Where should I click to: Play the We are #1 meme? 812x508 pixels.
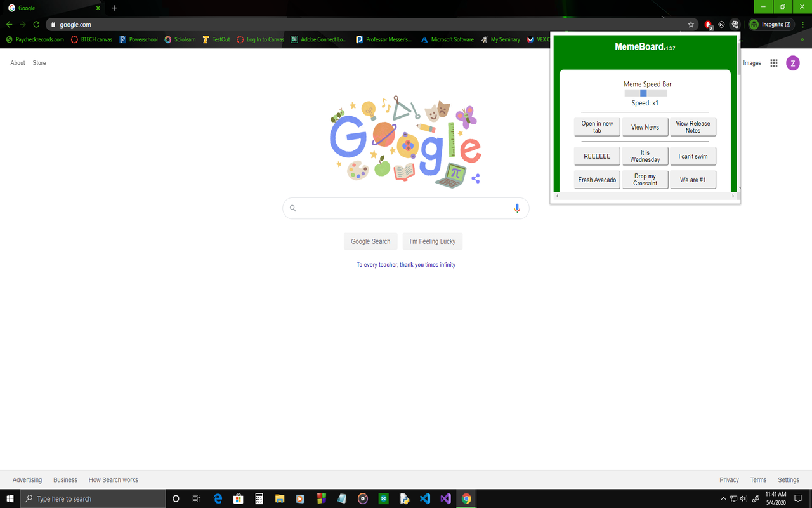pos(693,180)
